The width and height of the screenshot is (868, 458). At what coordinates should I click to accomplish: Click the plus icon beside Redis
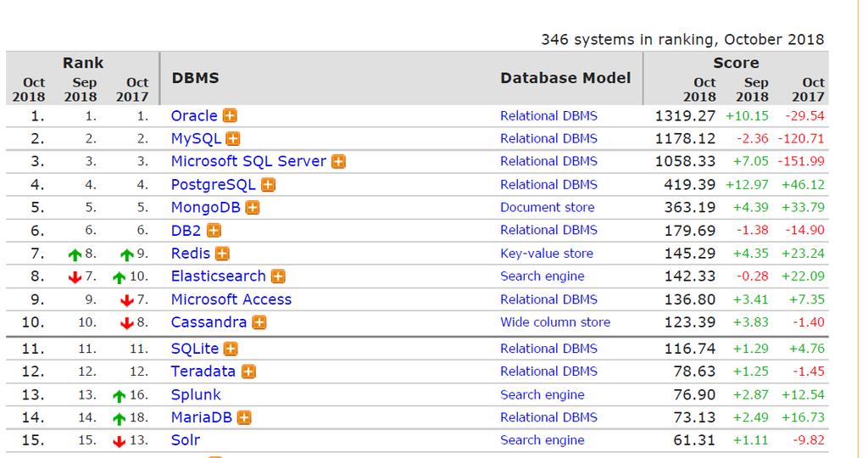222,254
